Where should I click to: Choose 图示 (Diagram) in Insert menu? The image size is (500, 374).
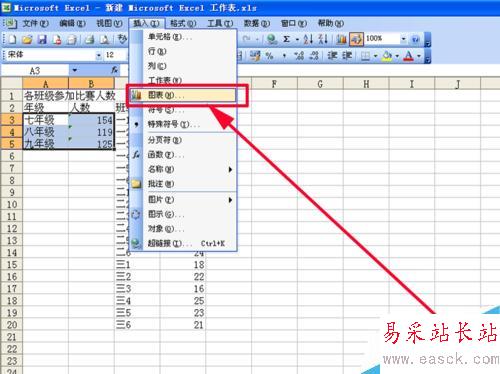(182, 214)
